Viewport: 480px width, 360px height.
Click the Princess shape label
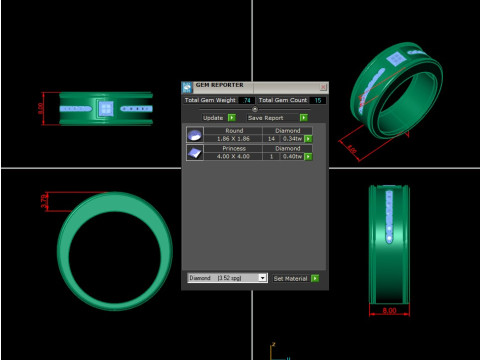pyautogui.click(x=234, y=148)
